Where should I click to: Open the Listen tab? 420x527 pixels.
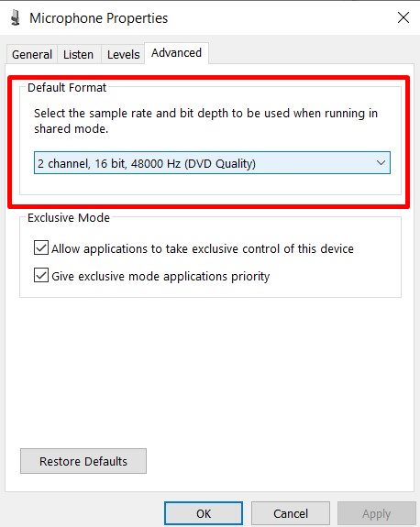click(x=78, y=54)
